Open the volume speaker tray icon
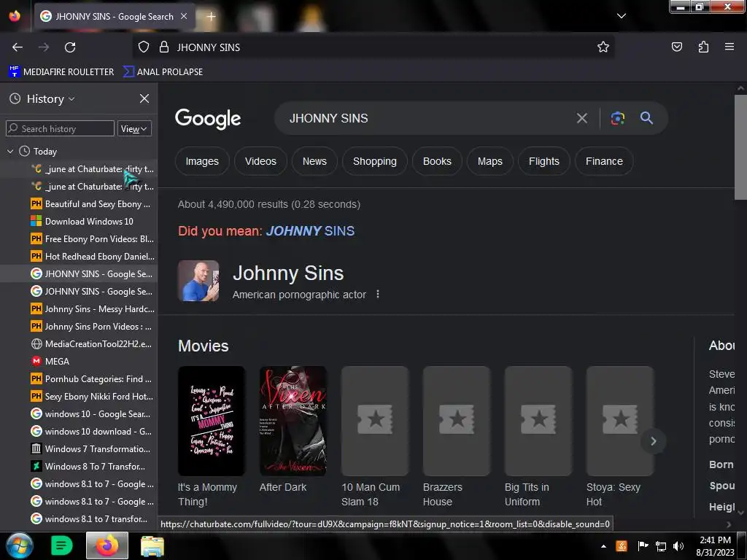 pos(678,546)
